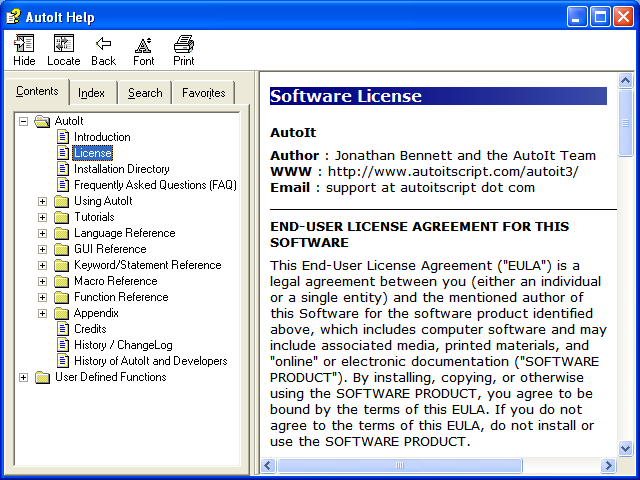
Task: Click the Appendix folder icon
Action: click(x=61, y=313)
